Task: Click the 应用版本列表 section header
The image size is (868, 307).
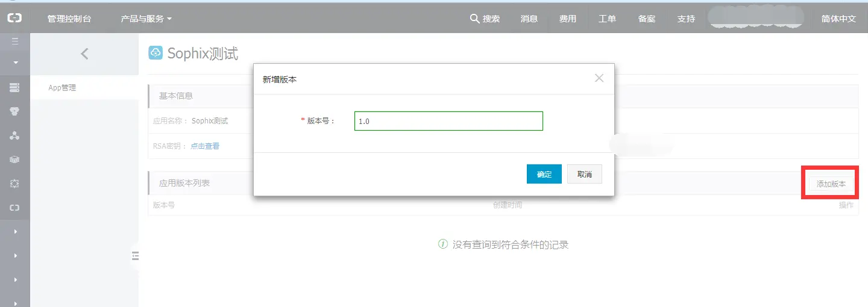Action: click(184, 183)
